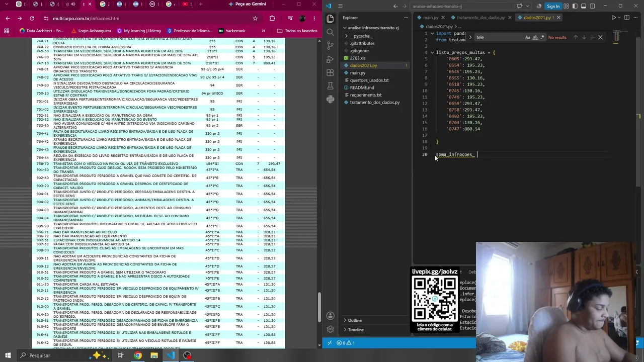
Task: Close the active Chrome tab
Action: (x=90, y=5)
